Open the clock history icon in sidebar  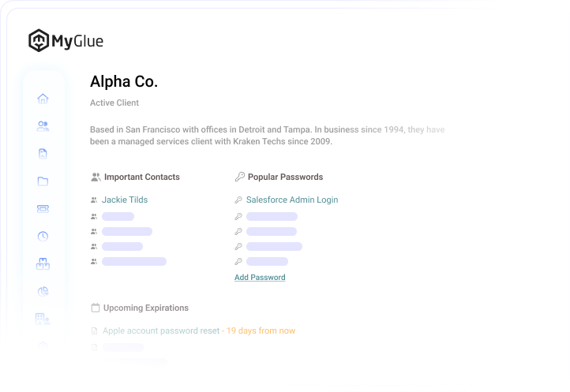43,237
